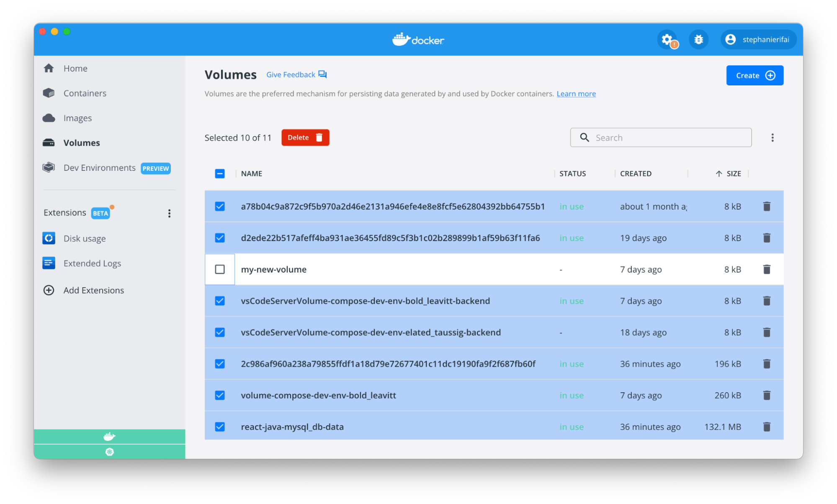Open the Extended Logs extension
837x504 pixels.
point(92,263)
